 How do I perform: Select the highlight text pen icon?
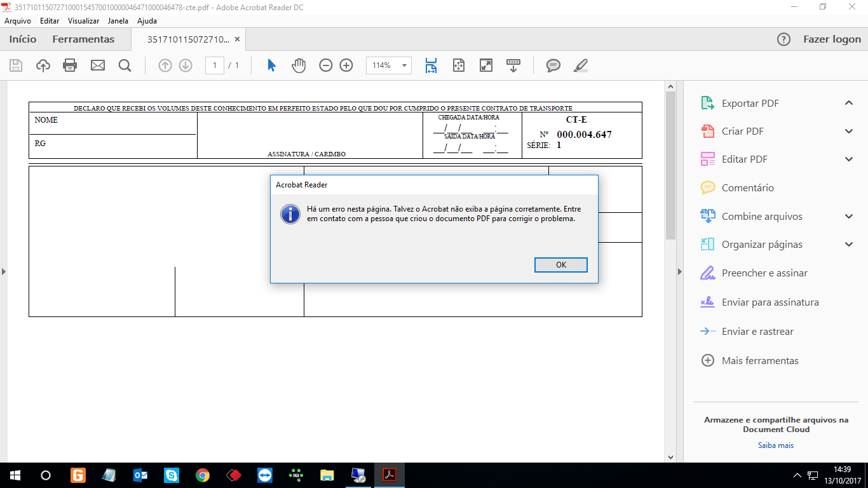(x=581, y=65)
